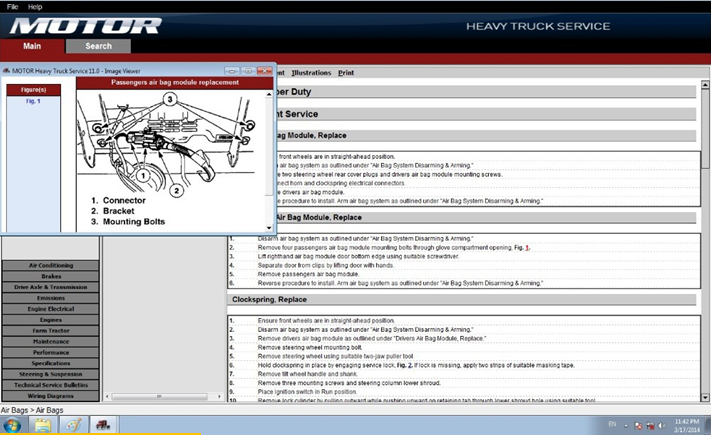Open the Illustrations menu link
The width and height of the screenshot is (711, 435).
point(311,73)
